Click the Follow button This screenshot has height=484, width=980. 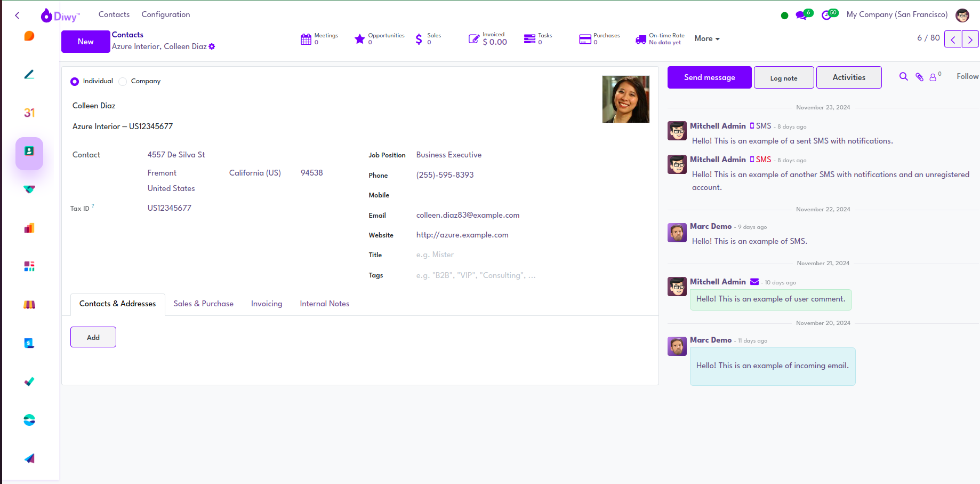pyautogui.click(x=967, y=77)
